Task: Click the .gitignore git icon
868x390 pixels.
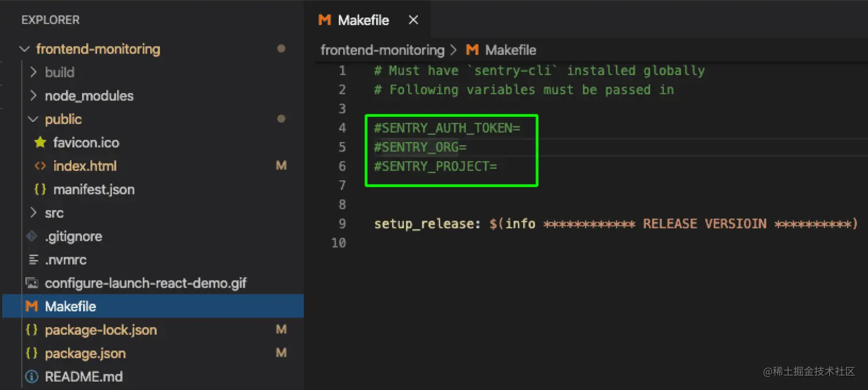Action: click(x=32, y=236)
